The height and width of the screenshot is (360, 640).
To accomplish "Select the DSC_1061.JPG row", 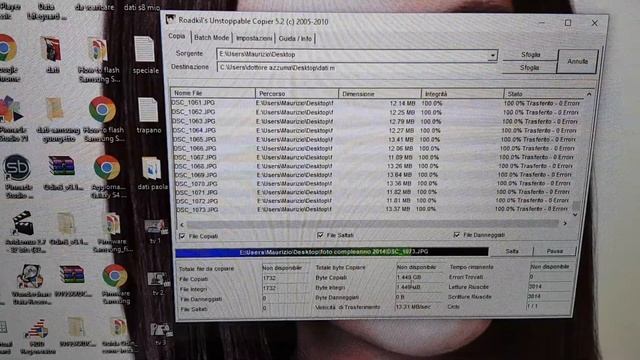I will [376, 103].
